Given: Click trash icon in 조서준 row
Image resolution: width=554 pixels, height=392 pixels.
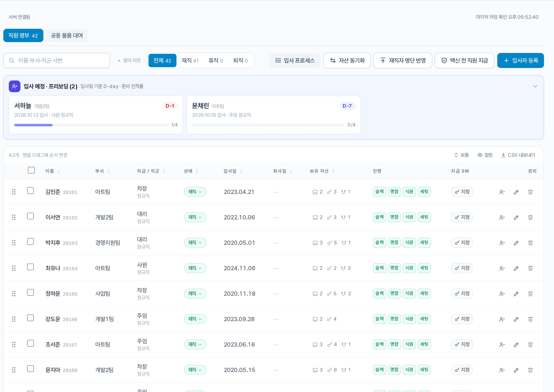Looking at the screenshot, I should point(530,344).
